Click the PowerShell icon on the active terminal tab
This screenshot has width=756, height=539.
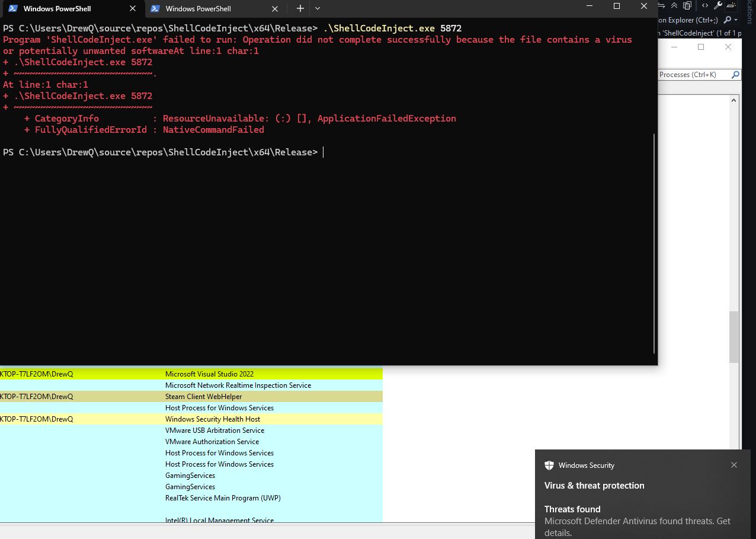point(12,9)
